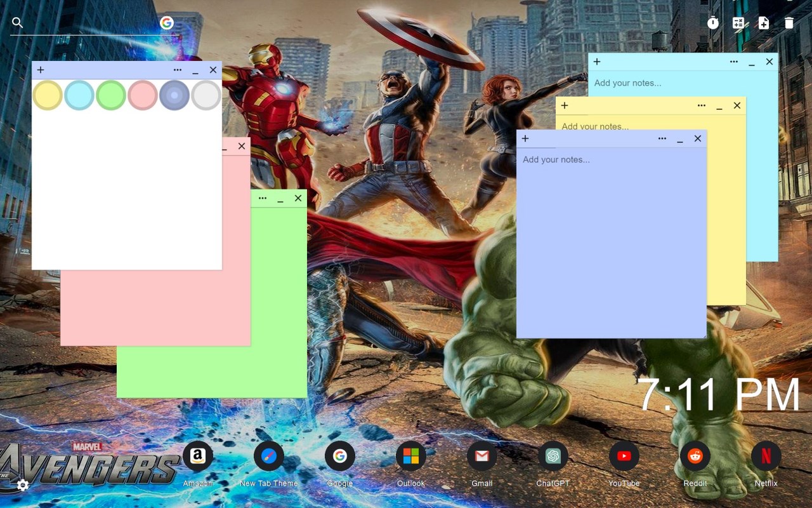Click the cyan note's text area

683,83
